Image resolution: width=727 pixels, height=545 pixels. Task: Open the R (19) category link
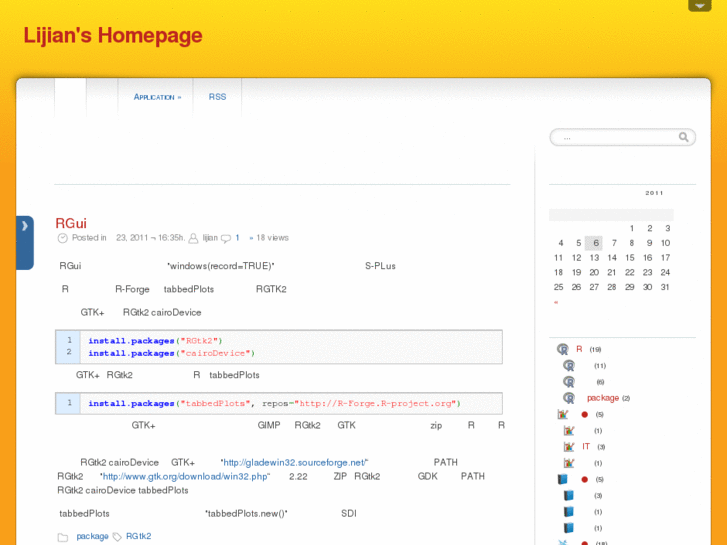pyautogui.click(x=579, y=349)
